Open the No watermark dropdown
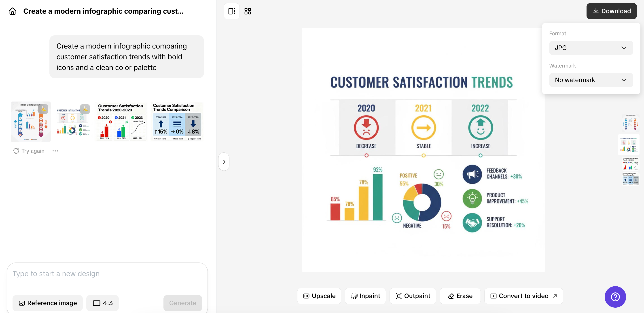The width and height of the screenshot is (644, 313). click(591, 80)
